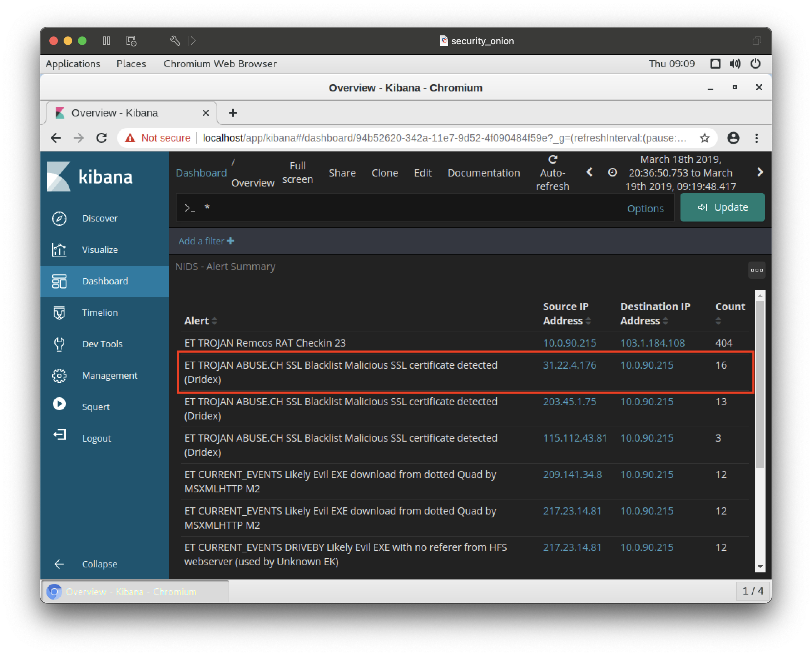This screenshot has height=656, width=812.
Task: Click the 1 / 4 workspace switcher
Action: [753, 591]
